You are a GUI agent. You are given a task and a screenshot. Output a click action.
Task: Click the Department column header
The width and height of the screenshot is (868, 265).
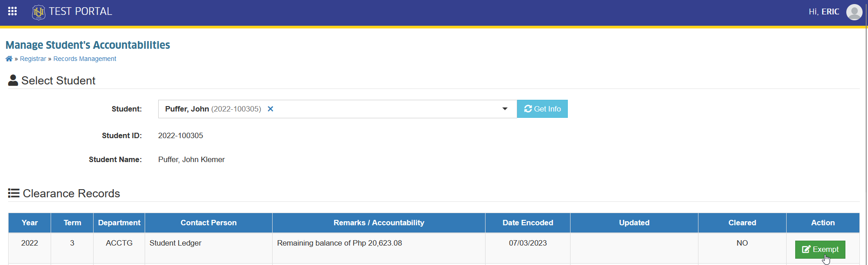coord(119,223)
